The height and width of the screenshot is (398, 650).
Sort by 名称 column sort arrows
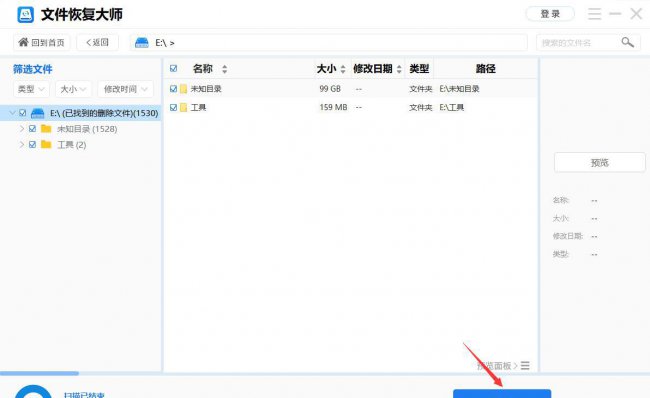[x=224, y=69]
